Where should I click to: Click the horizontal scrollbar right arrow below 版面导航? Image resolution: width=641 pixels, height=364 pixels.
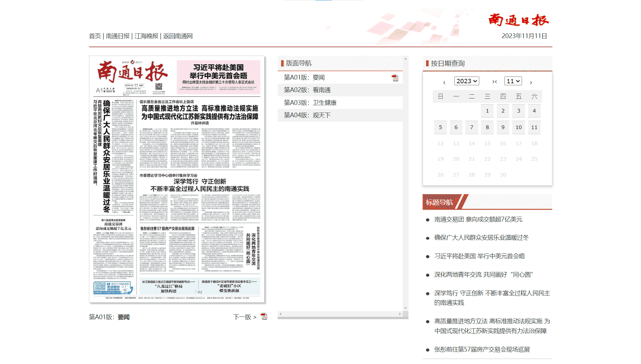pos(400,314)
